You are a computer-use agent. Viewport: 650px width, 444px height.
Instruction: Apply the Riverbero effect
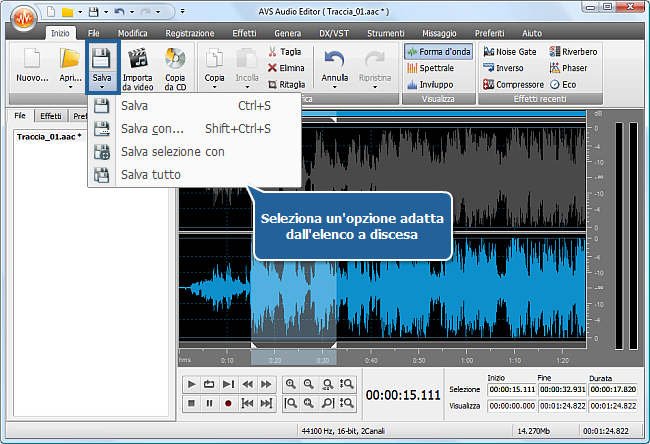point(573,52)
